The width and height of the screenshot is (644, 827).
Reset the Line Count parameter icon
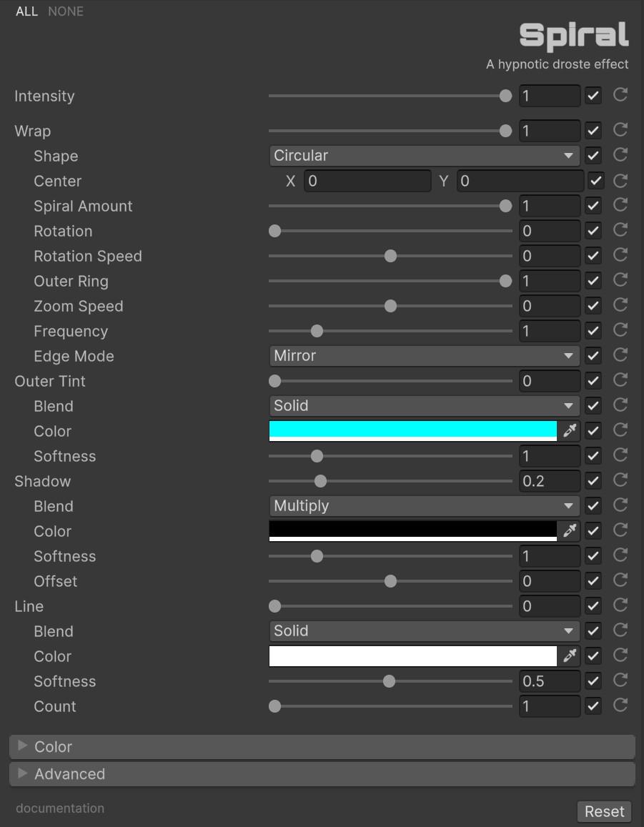point(620,705)
